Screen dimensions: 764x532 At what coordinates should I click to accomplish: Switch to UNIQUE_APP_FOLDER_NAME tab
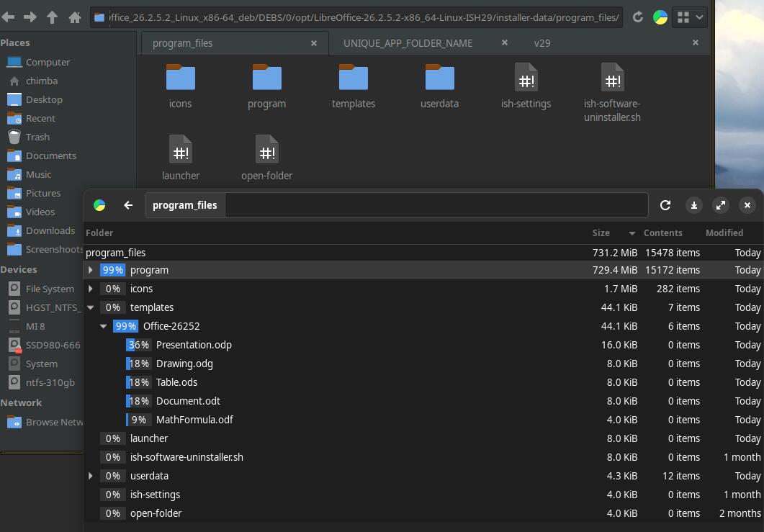408,43
